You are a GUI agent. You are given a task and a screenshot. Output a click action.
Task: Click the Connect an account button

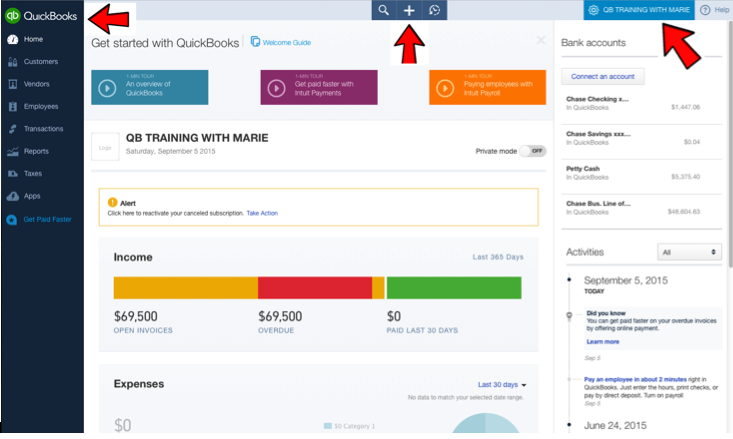(603, 77)
